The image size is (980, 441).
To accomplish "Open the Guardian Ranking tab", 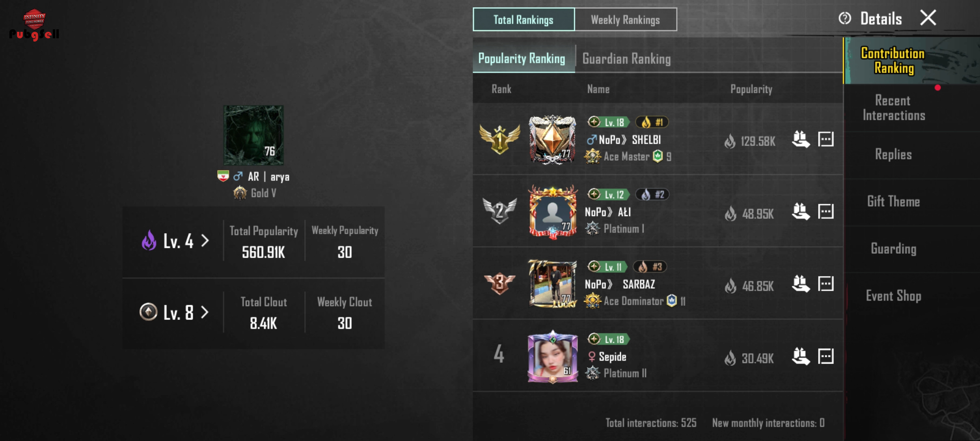I will coord(626,59).
